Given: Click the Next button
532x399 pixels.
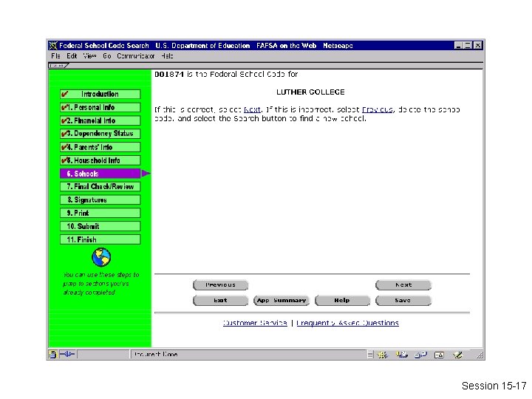Looking at the screenshot, I should pyautogui.click(x=403, y=284).
